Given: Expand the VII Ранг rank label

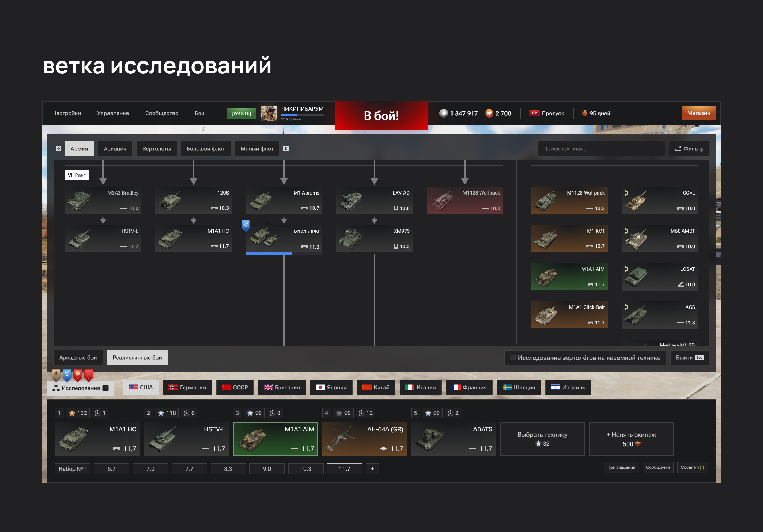Looking at the screenshot, I should tap(77, 175).
